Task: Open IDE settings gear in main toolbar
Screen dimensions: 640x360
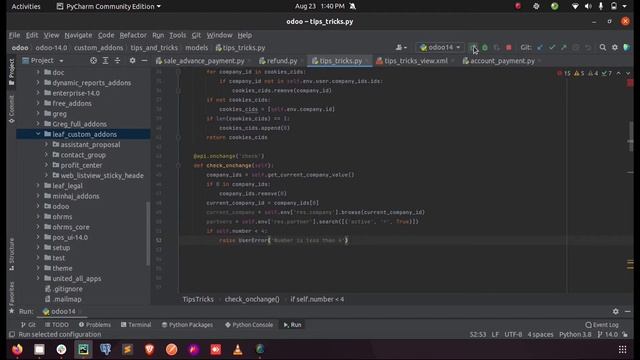Action: (x=615, y=48)
